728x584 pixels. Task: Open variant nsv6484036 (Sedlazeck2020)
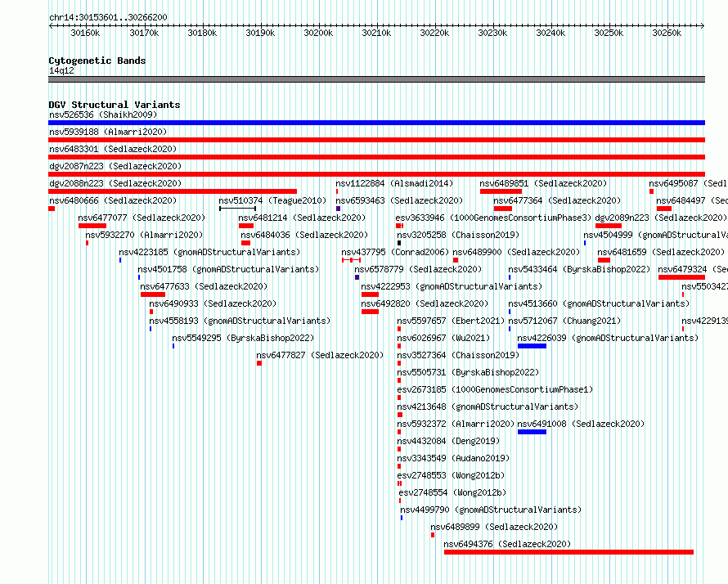pos(304,235)
